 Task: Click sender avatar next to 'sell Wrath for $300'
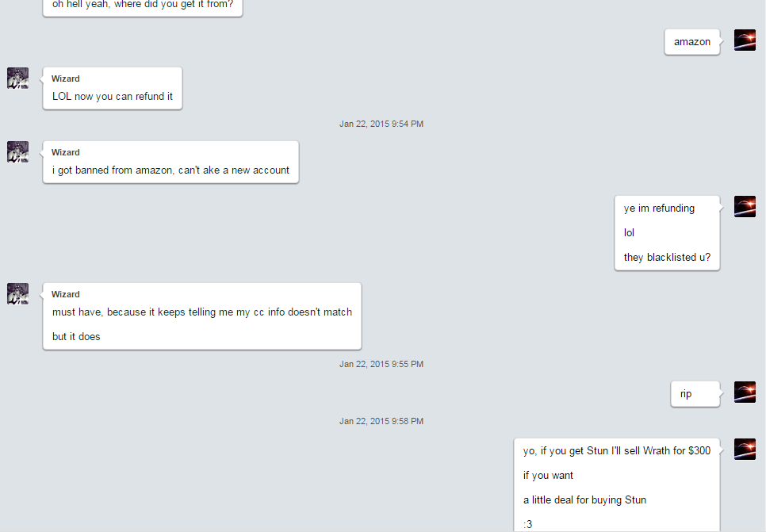click(x=745, y=449)
